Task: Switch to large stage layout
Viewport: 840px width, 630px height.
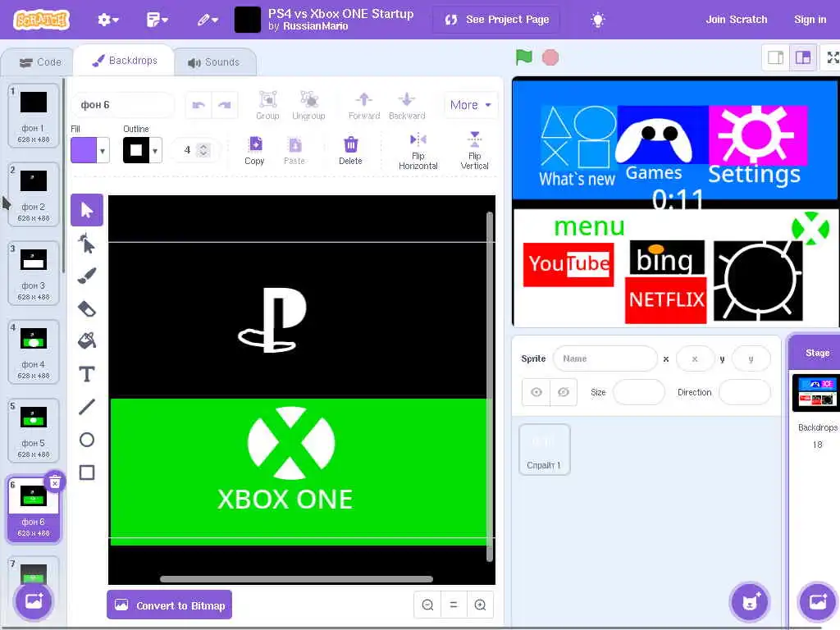Action: pyautogui.click(x=802, y=57)
